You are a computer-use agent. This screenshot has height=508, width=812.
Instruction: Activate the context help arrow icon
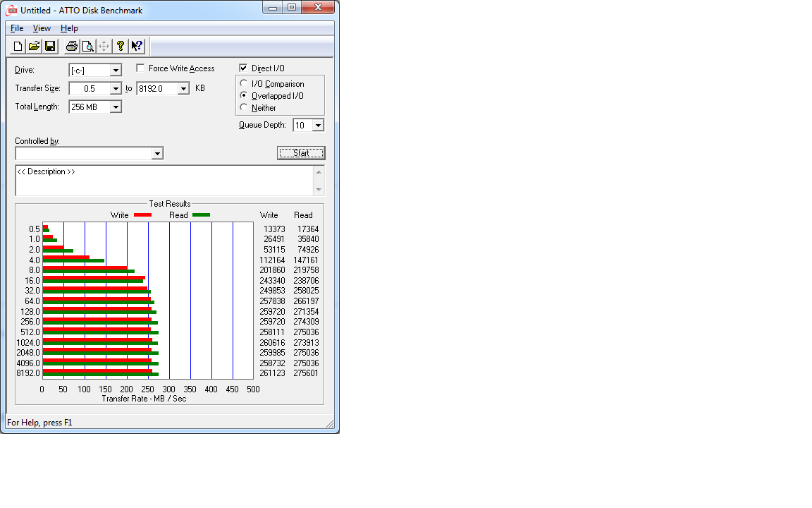[x=137, y=46]
